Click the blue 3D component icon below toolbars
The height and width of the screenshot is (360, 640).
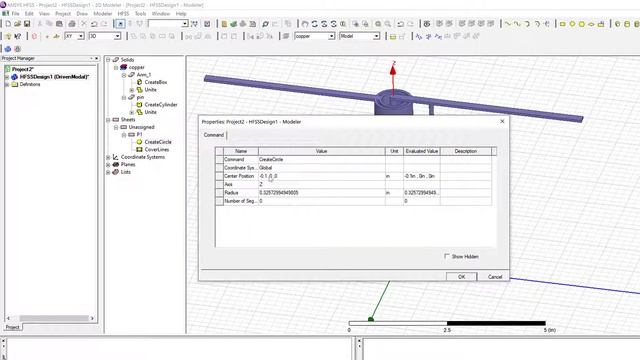pyautogui.click(x=8, y=49)
